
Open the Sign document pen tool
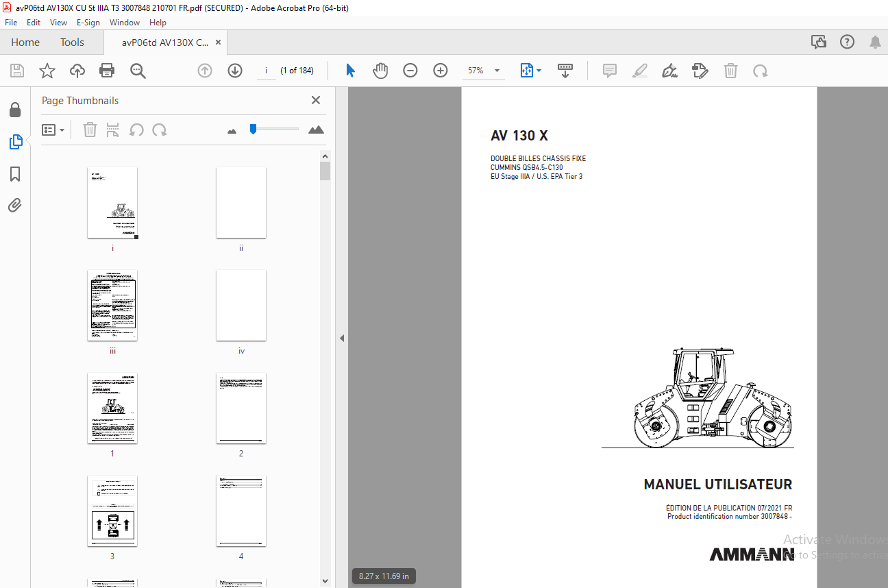click(x=670, y=71)
